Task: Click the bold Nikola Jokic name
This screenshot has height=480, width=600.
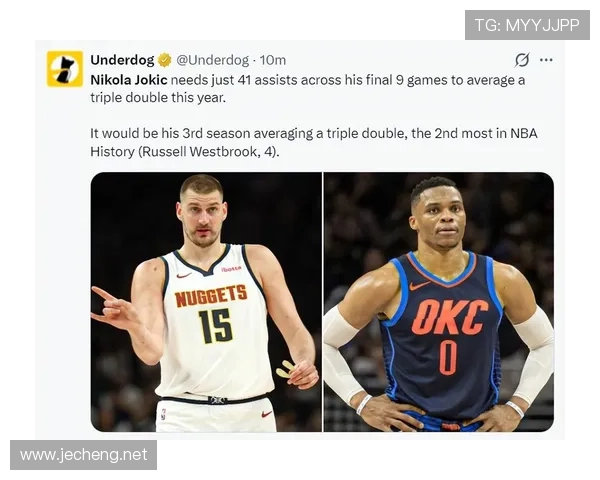Action: (x=129, y=80)
